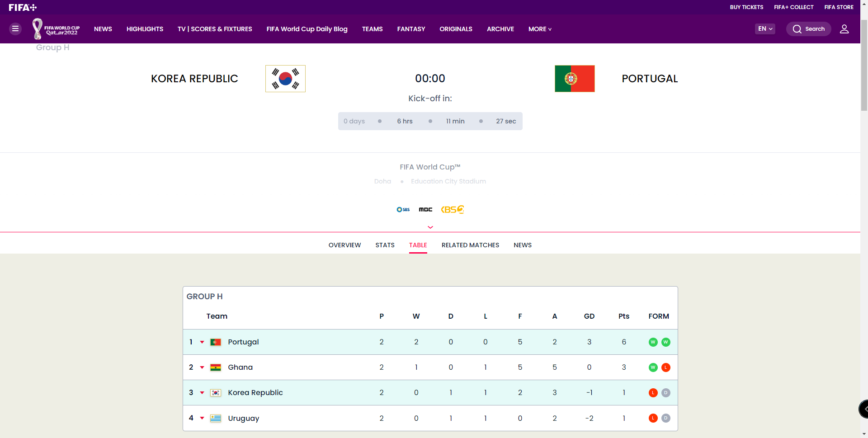868x438 pixels.
Task: Click the SBS broadcaster logo
Action: click(x=403, y=209)
